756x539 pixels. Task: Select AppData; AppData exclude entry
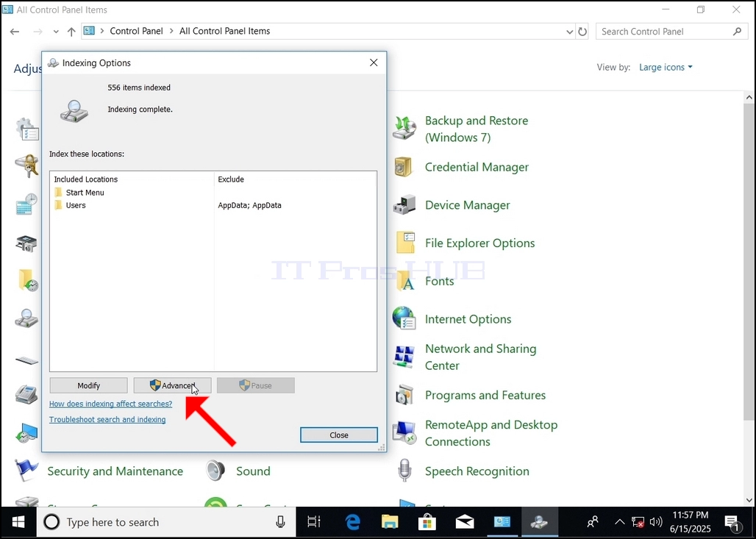coord(249,205)
